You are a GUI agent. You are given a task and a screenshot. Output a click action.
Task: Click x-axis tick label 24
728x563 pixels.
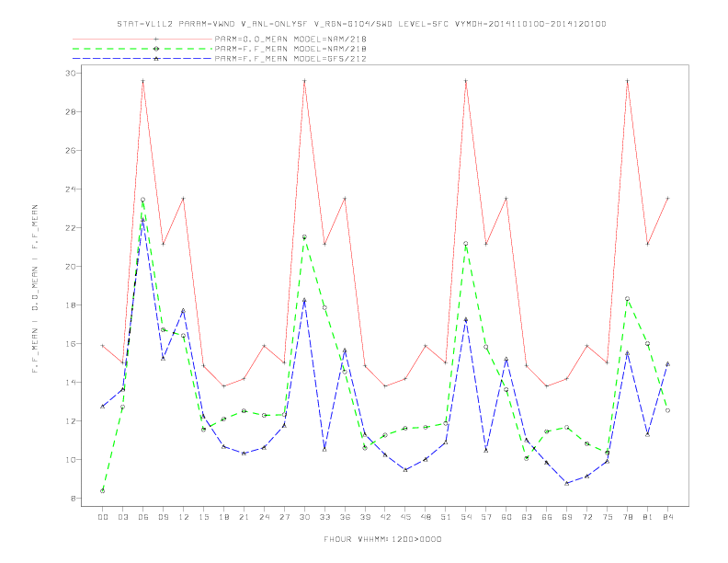[x=264, y=517]
